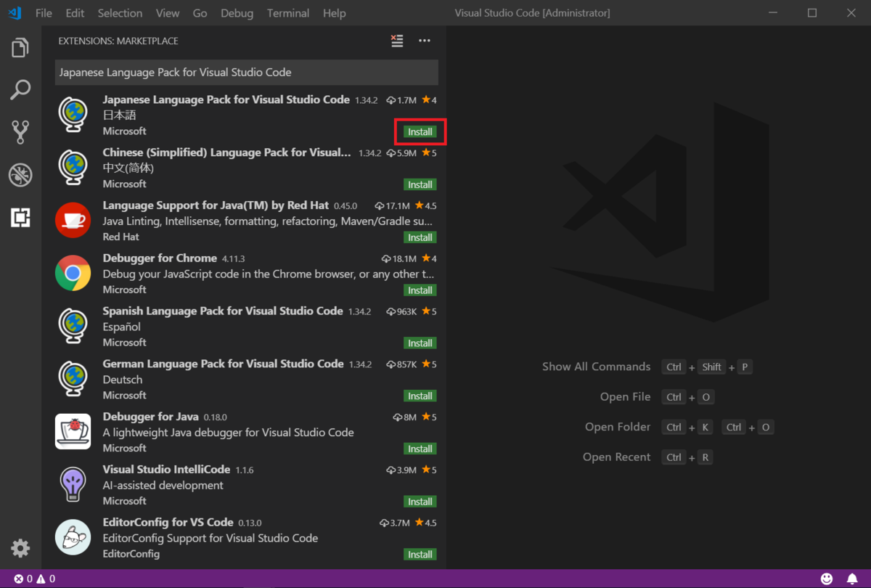The width and height of the screenshot is (871, 588).
Task: Click Open Recent hint text
Action: click(617, 457)
